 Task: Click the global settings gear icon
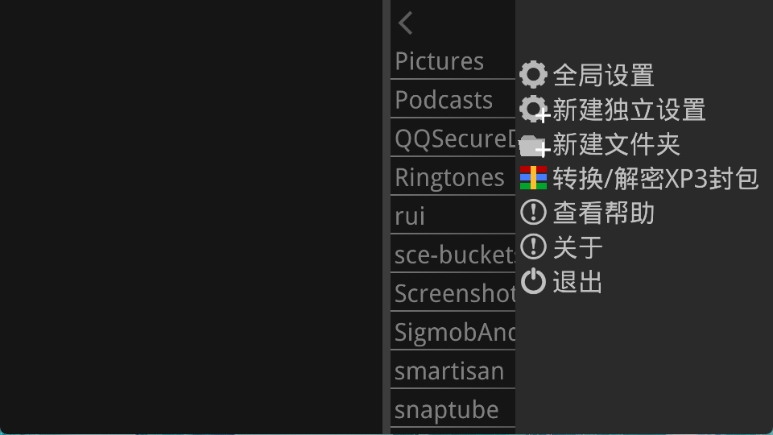[534, 75]
